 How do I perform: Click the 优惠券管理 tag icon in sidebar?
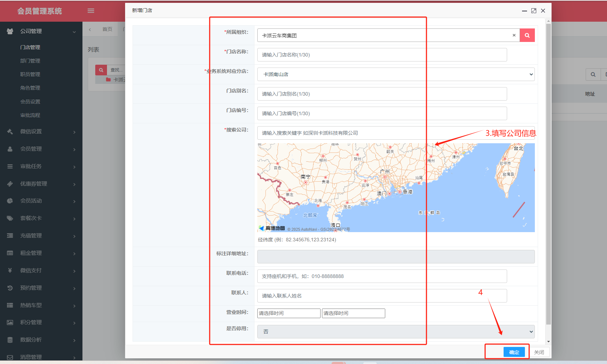(x=10, y=184)
